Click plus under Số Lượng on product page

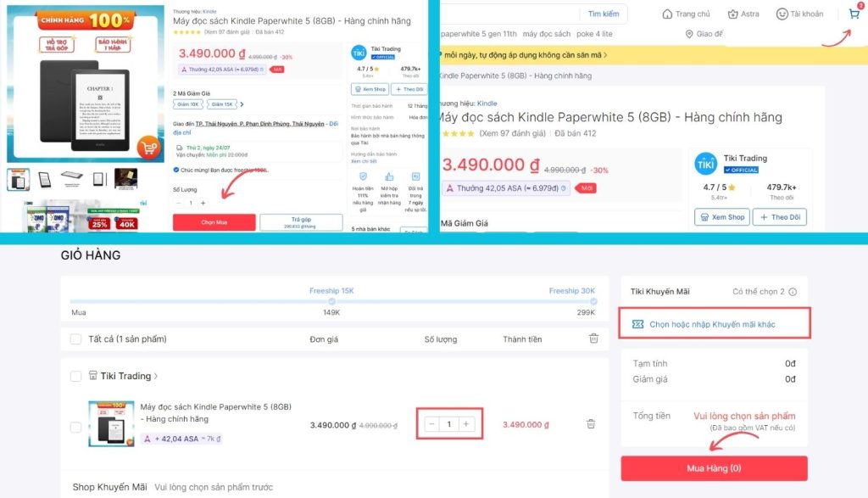(203, 203)
